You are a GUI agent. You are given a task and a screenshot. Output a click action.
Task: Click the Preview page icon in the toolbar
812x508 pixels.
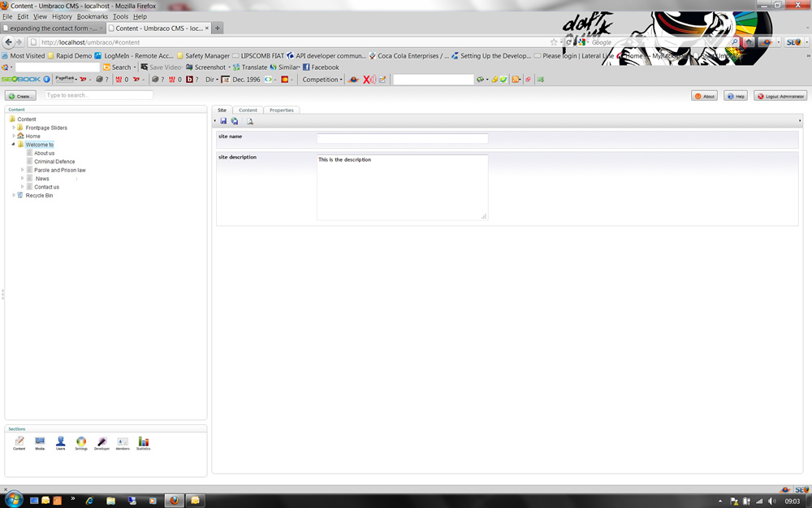tap(250, 121)
